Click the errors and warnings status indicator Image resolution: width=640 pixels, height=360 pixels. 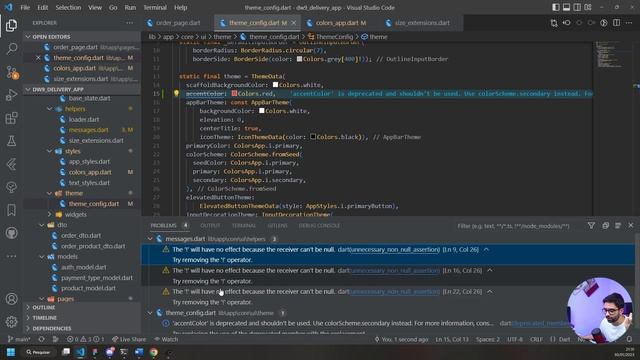pyautogui.click(x=86, y=339)
